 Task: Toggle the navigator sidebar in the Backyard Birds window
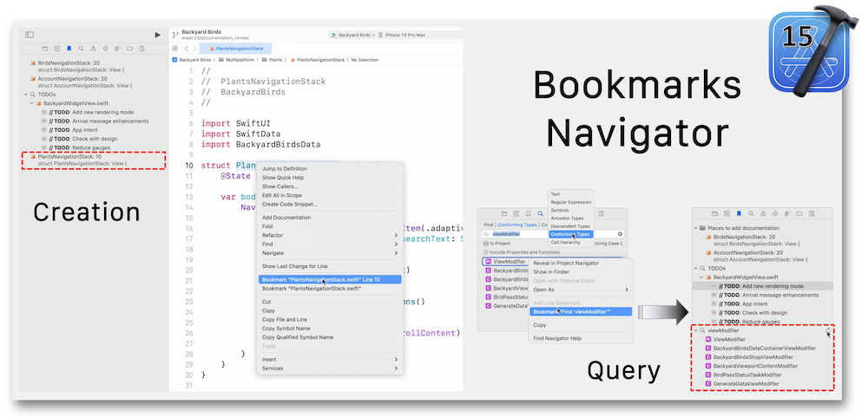pos(30,35)
